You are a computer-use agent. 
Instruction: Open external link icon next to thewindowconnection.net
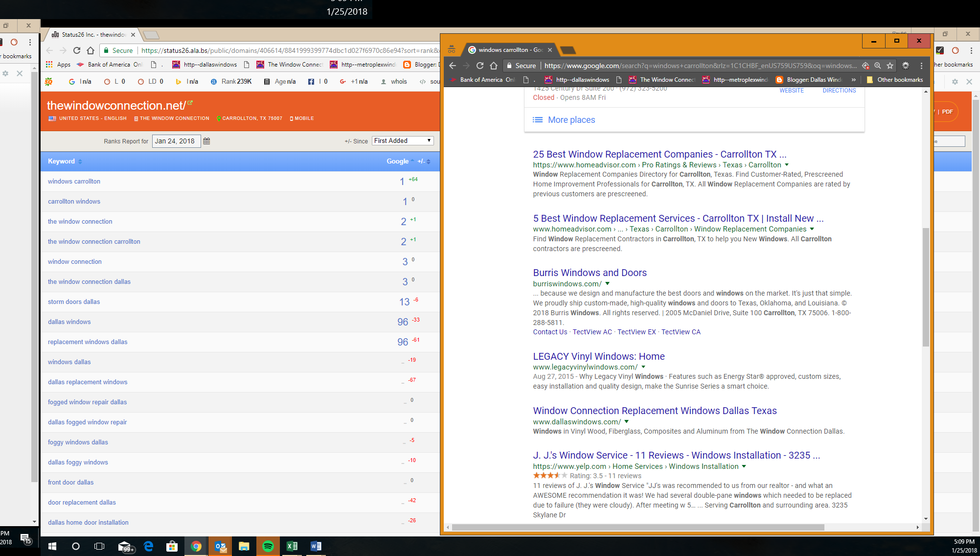pos(190,103)
